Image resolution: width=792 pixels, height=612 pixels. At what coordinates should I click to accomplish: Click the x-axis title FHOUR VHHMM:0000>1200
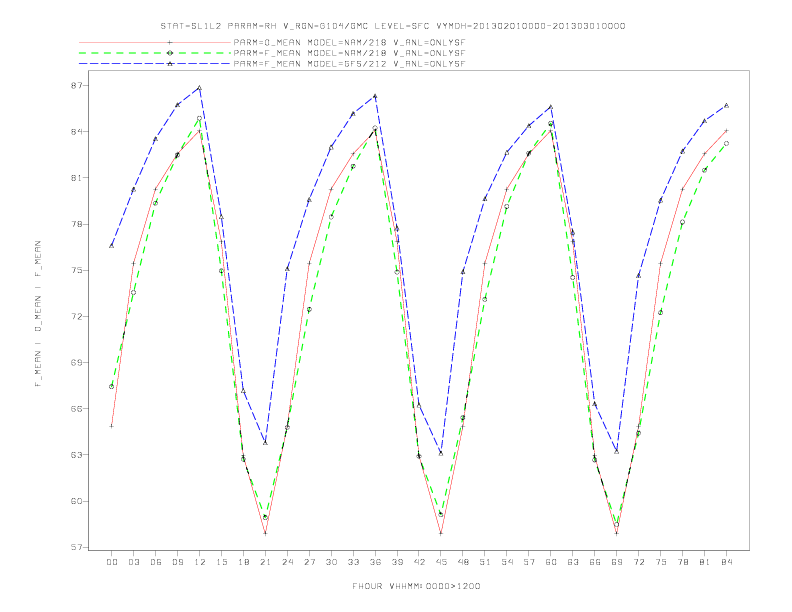pyautogui.click(x=416, y=586)
